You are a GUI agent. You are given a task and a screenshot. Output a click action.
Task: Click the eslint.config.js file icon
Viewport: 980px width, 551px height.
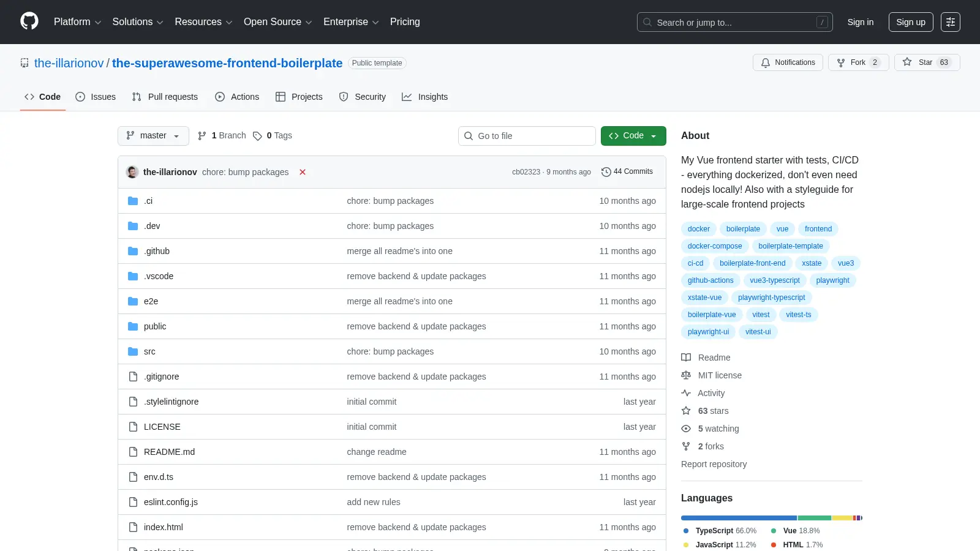pyautogui.click(x=133, y=502)
